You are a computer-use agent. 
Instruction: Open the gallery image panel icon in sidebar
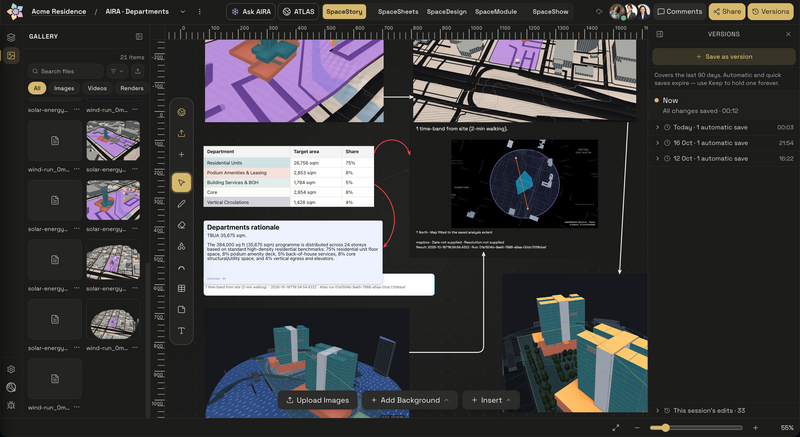click(x=11, y=56)
